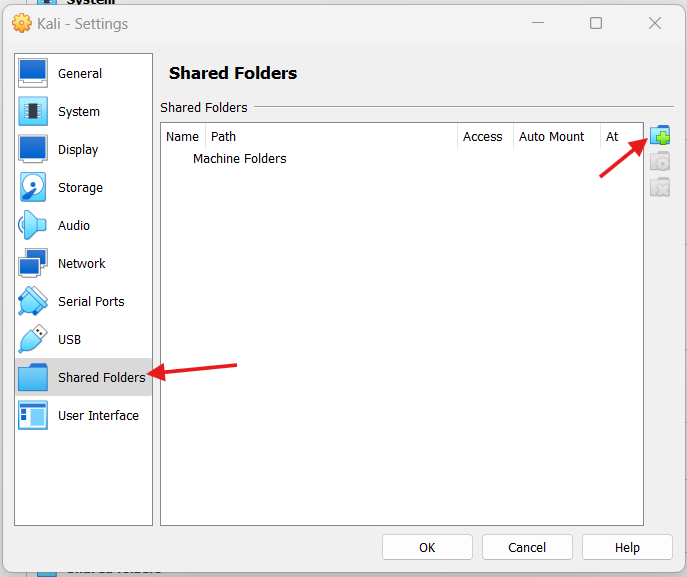Sort by the Access column header
Image resolution: width=687 pixels, height=577 pixels.
[x=485, y=137]
